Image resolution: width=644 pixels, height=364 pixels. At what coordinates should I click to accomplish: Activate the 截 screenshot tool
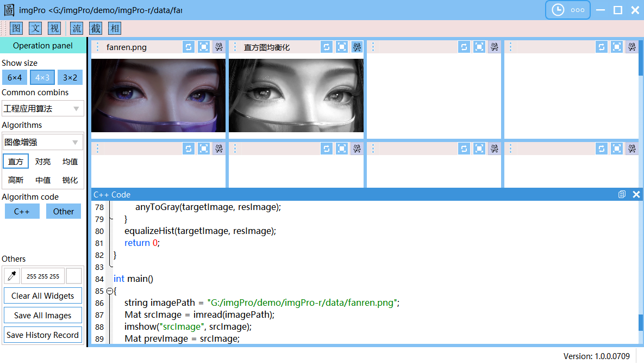coord(96,28)
